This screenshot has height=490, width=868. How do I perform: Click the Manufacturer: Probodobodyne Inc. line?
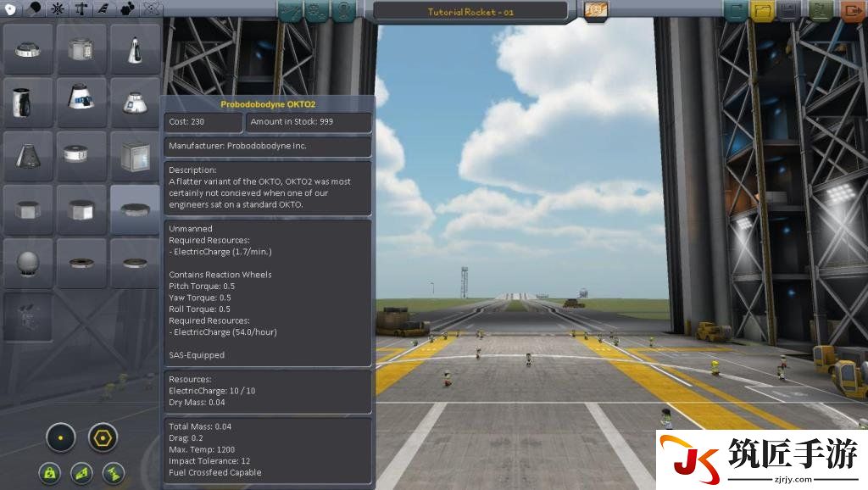(x=268, y=146)
